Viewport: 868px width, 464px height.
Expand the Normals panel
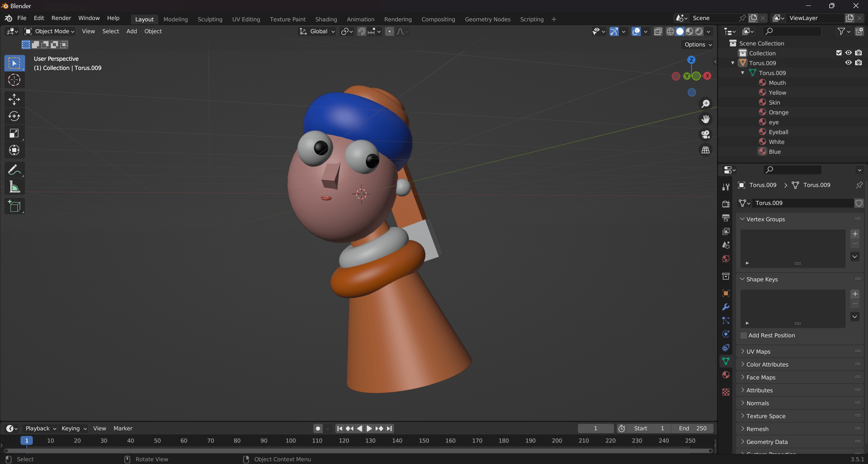pyautogui.click(x=742, y=403)
